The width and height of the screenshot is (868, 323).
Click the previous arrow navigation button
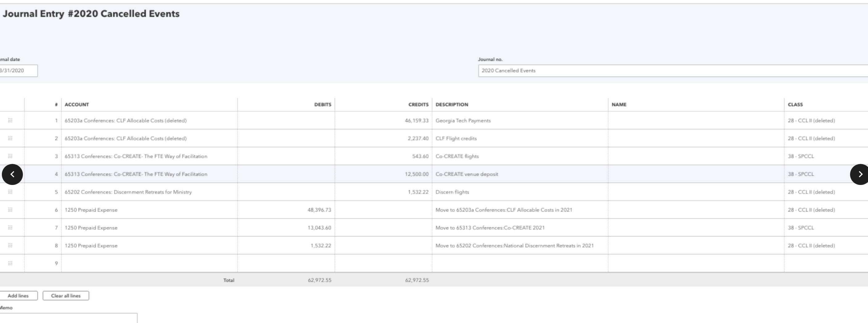(x=12, y=174)
